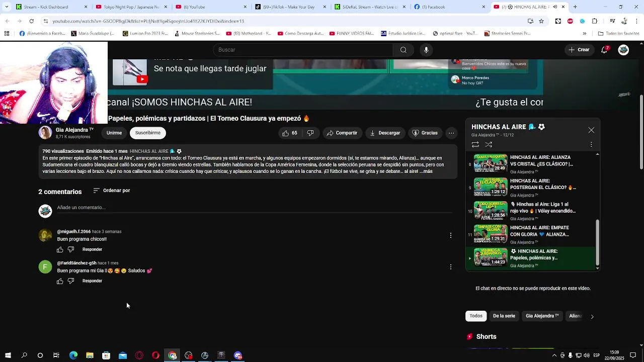
Task: Click the Añade un comentario input field
Action: pyautogui.click(x=255, y=208)
